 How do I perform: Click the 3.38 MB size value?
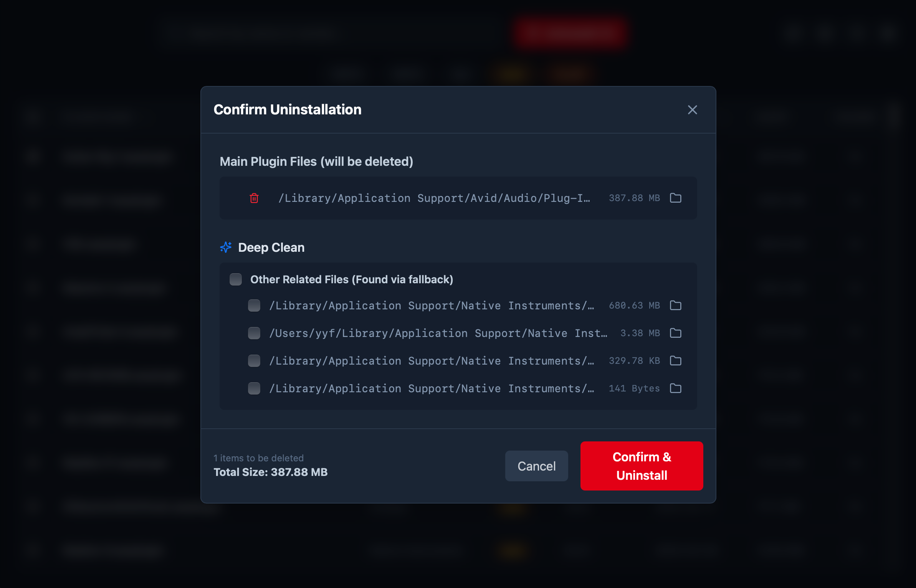(640, 333)
